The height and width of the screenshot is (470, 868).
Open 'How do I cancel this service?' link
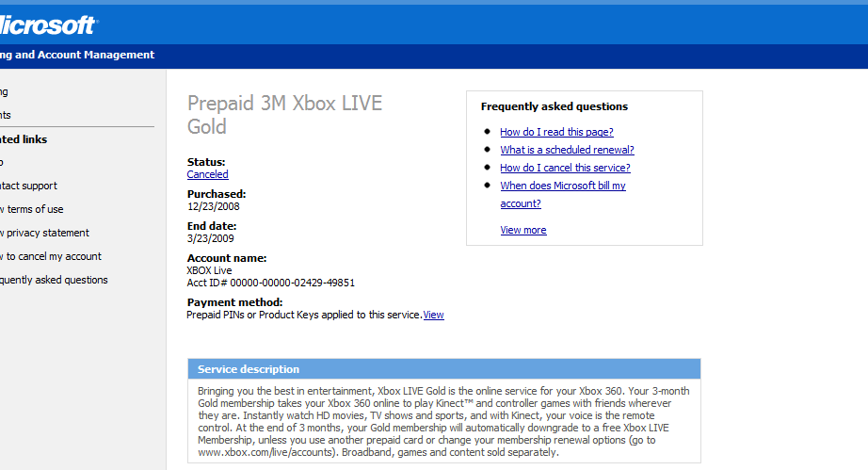tap(565, 168)
